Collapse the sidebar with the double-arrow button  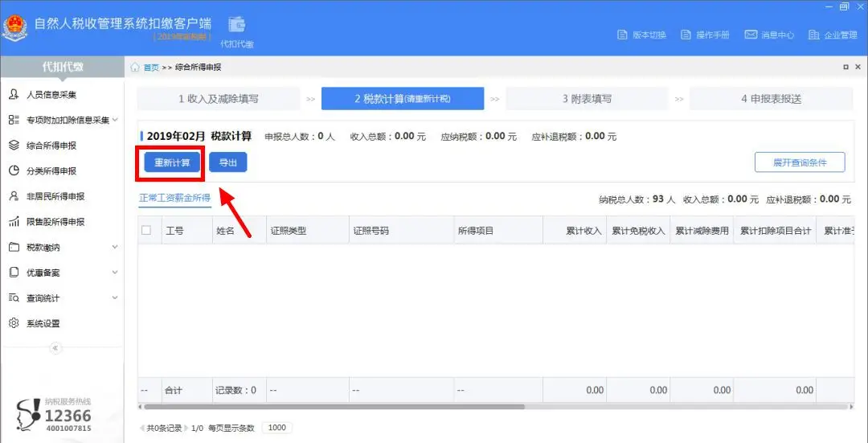coord(56,348)
